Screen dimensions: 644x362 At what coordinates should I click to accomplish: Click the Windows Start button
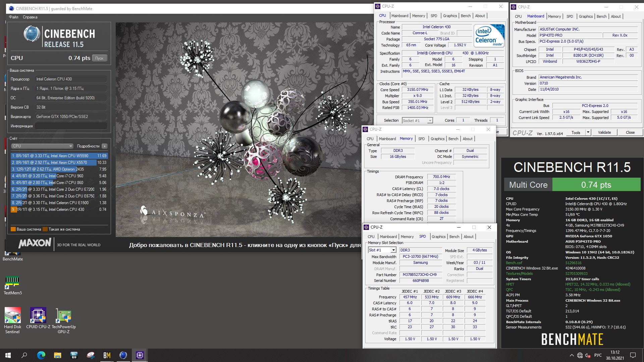pyautogui.click(x=8, y=355)
